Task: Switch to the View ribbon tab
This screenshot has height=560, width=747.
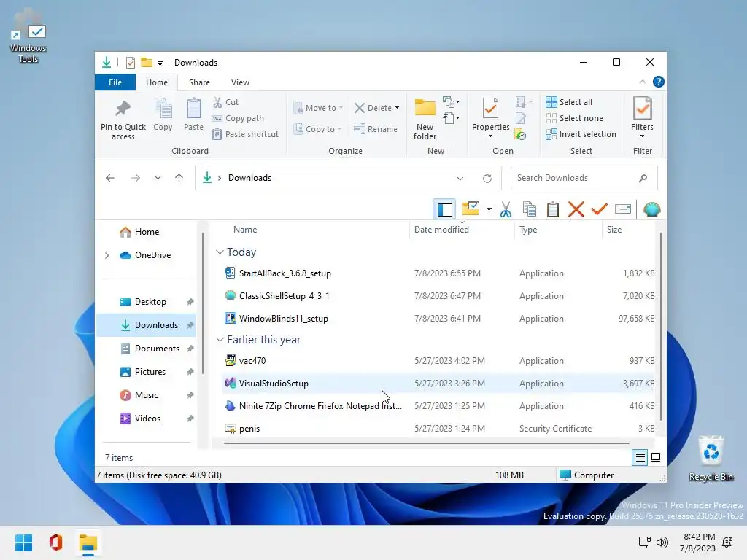Action: (x=240, y=82)
